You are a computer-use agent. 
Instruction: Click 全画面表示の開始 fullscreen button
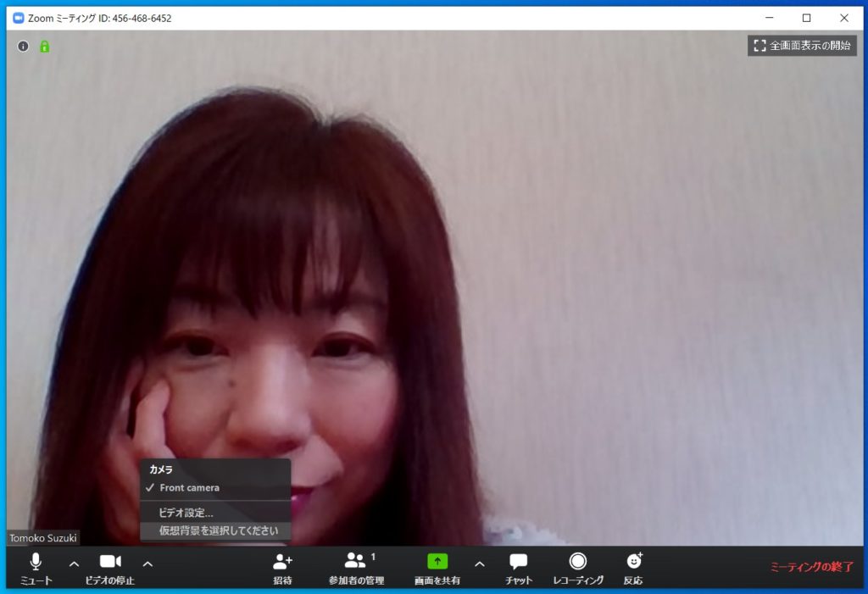point(802,46)
